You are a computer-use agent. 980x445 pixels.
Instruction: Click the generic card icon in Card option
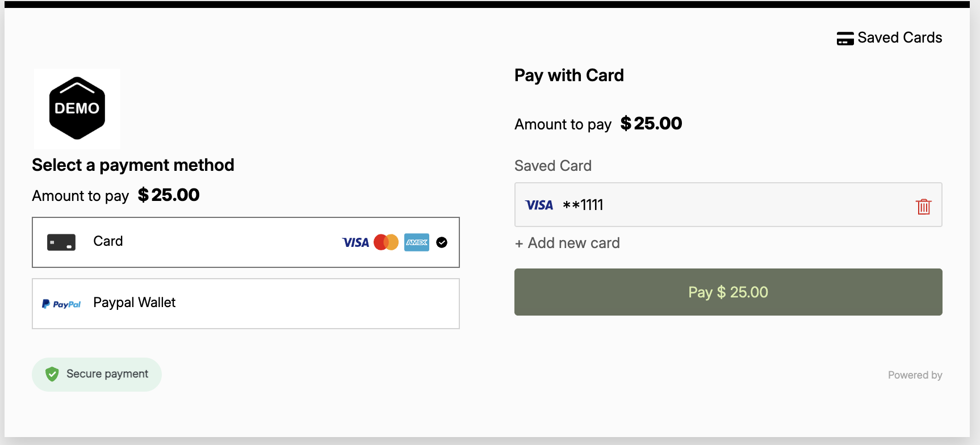pos(62,242)
